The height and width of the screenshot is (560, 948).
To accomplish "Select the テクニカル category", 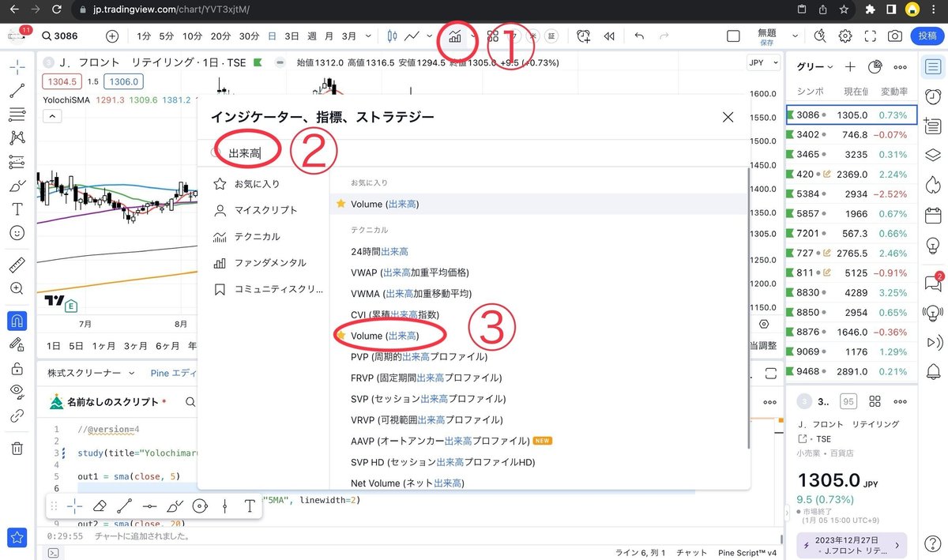I will point(263,236).
